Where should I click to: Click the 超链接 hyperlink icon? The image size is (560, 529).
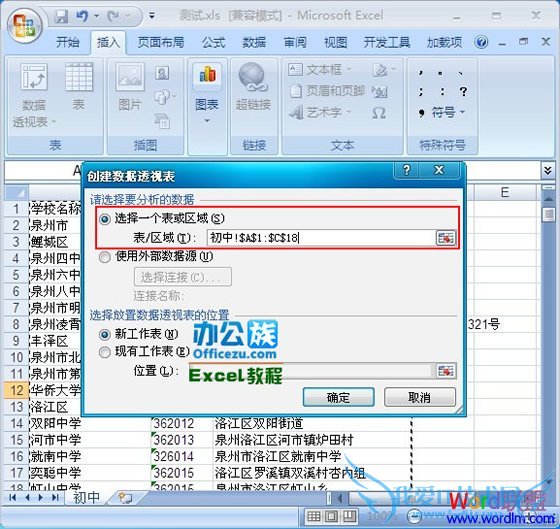(253, 87)
